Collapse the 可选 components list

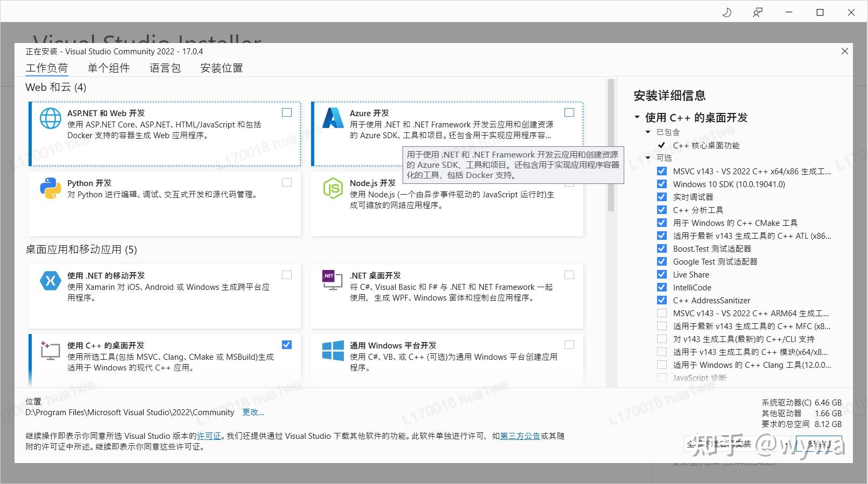tap(648, 158)
